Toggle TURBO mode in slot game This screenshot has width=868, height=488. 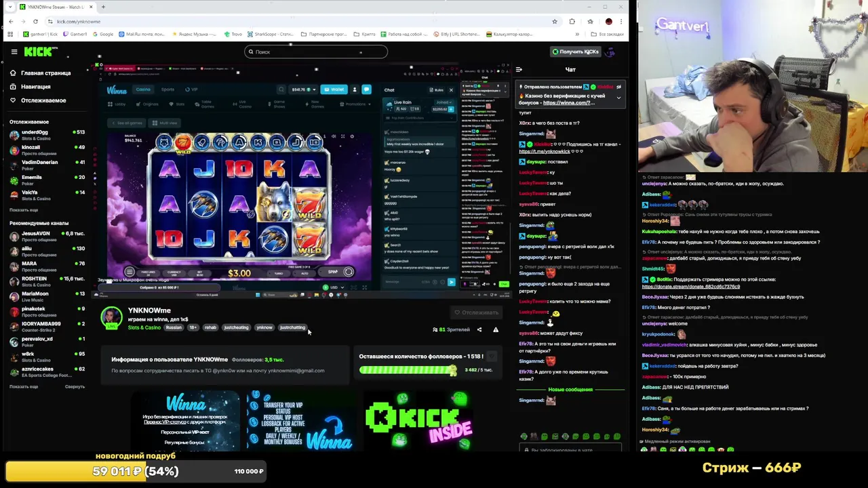click(279, 273)
